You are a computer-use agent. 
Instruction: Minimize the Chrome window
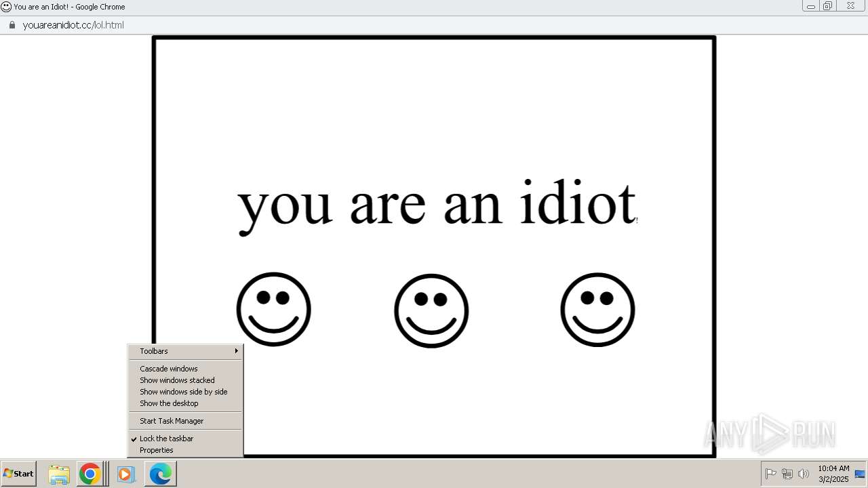[810, 6]
